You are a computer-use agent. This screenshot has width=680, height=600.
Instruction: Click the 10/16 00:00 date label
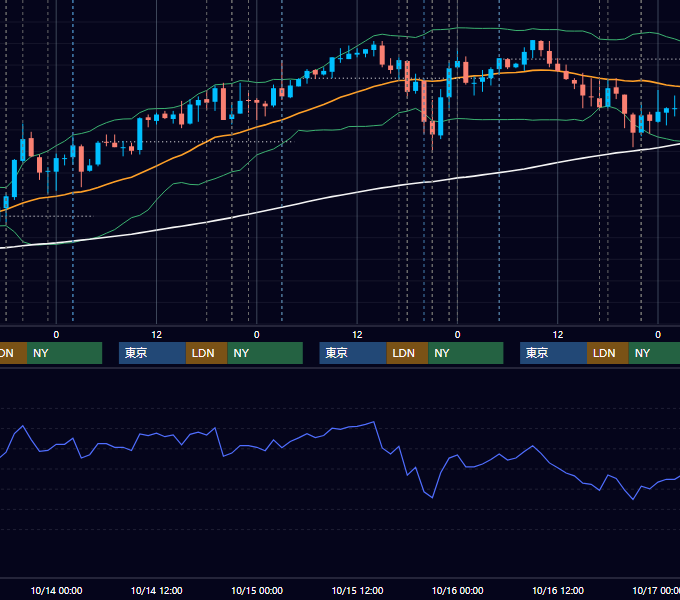point(458,590)
